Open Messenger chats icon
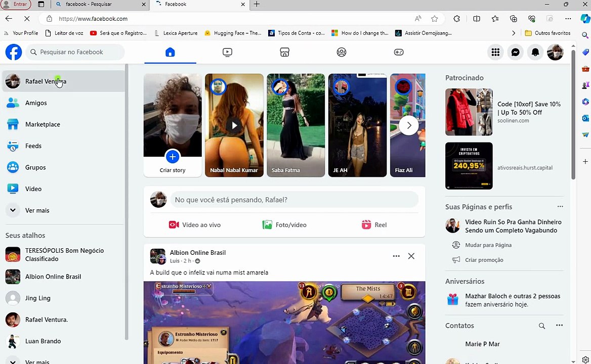Viewport: 591px width, 364px height. pyautogui.click(x=515, y=52)
